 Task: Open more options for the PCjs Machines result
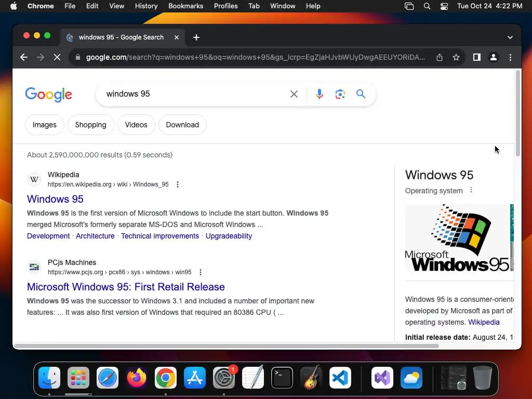coord(201,272)
